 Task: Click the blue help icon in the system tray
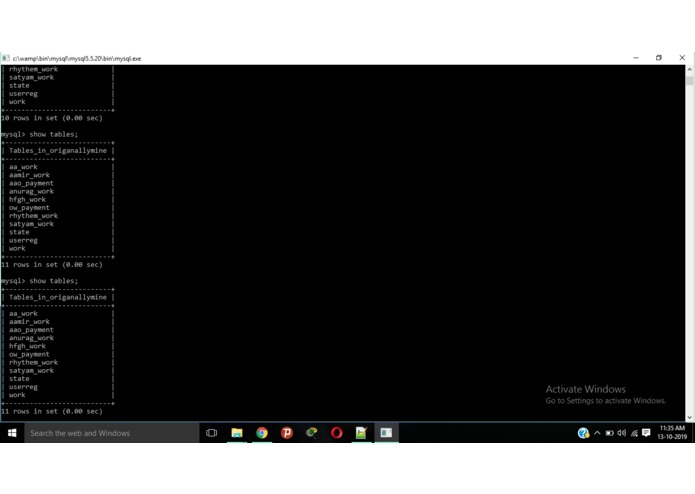583,433
